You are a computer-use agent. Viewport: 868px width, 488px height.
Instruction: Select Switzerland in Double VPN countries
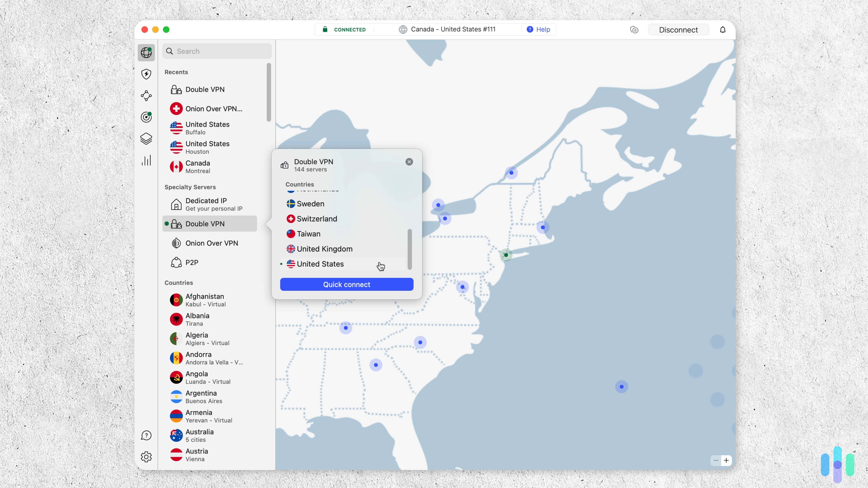click(x=316, y=218)
